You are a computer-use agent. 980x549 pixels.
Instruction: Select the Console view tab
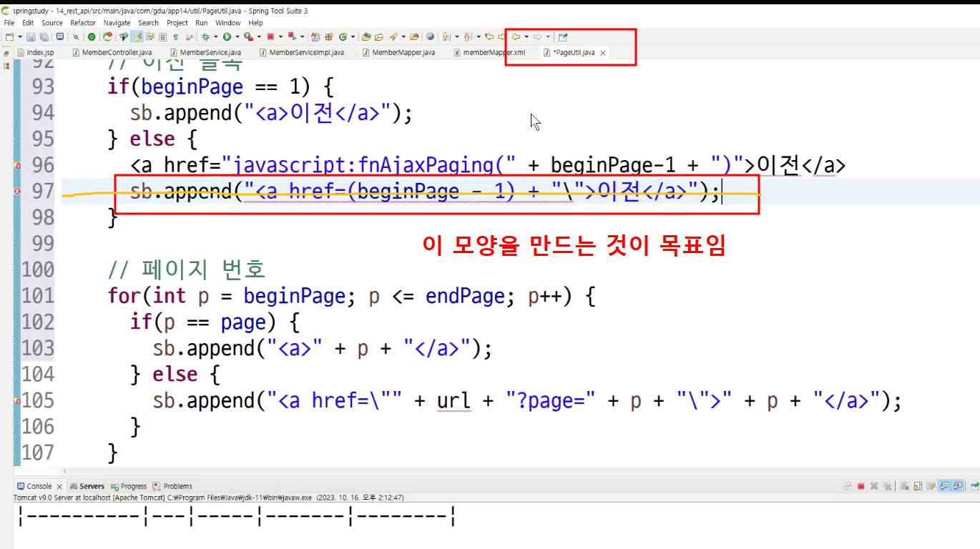[x=39, y=486]
